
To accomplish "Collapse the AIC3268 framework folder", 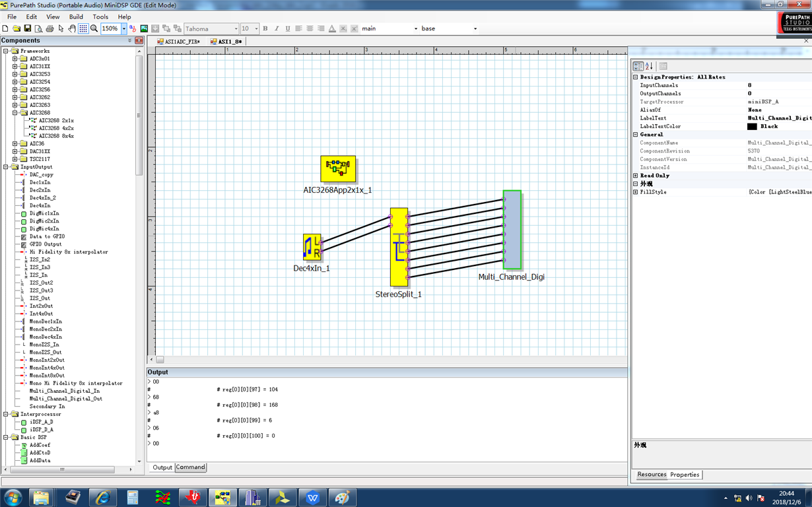I will 15,113.
